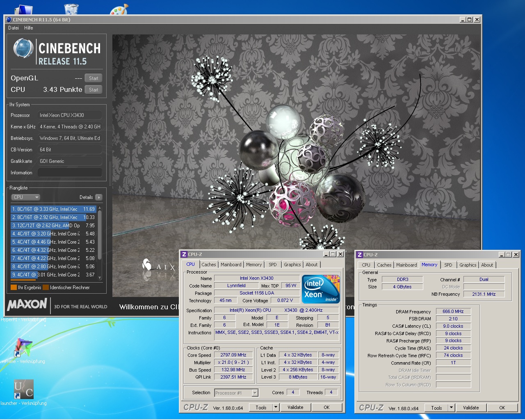Open the Datei menu
525x420 pixels.
click(x=14, y=28)
